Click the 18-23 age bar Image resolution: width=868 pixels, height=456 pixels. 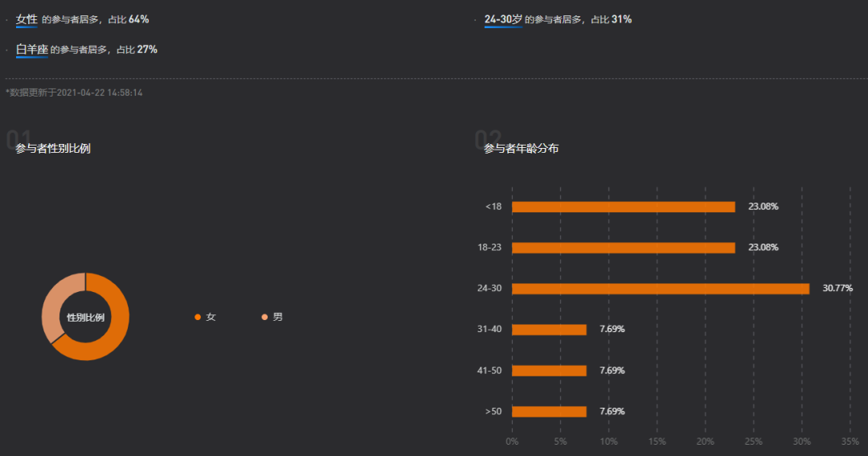[624, 248]
